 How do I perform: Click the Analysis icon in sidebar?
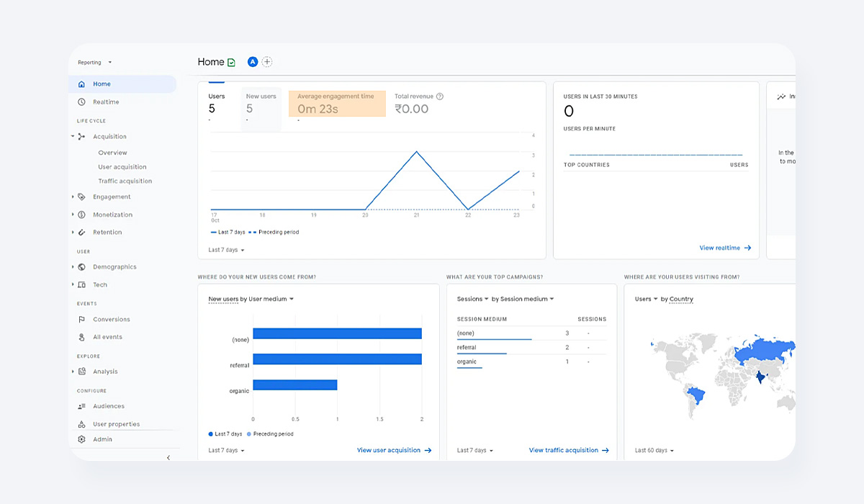coord(81,372)
